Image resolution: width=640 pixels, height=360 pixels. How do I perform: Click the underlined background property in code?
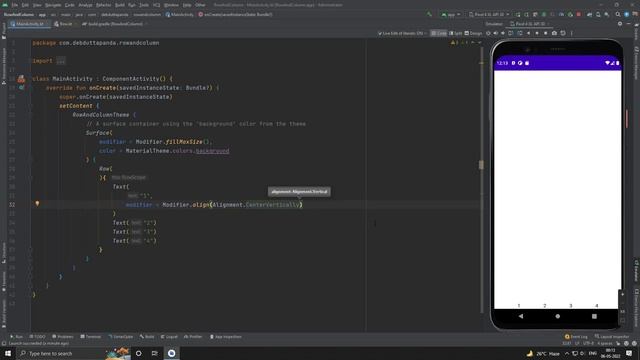(212, 151)
